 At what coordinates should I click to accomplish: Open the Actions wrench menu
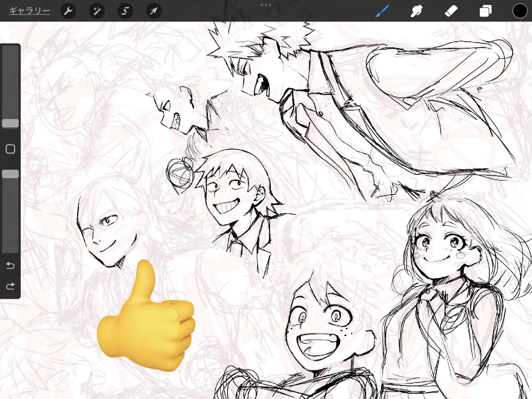pyautogui.click(x=68, y=11)
